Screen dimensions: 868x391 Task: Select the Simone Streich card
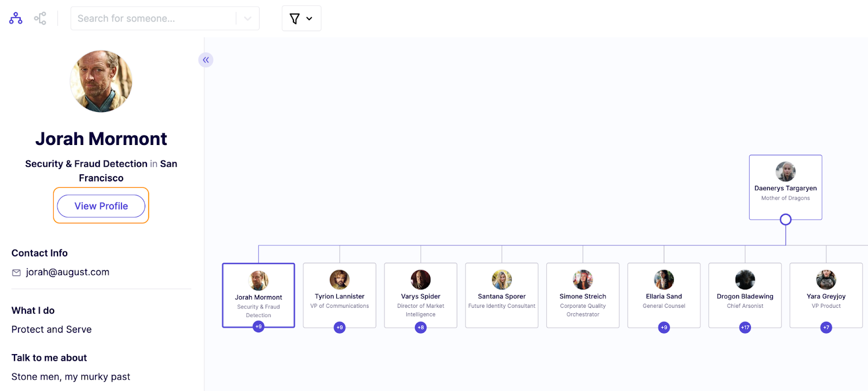click(583, 295)
